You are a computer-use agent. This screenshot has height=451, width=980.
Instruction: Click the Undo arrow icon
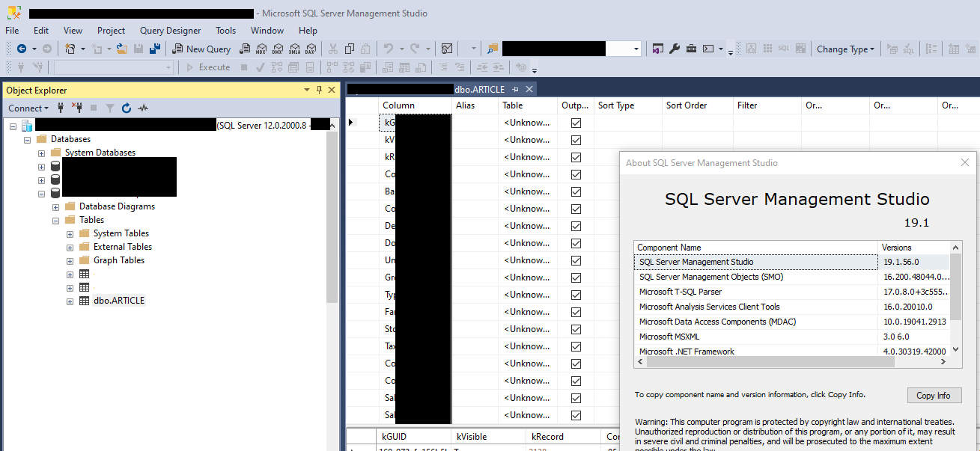(x=388, y=49)
